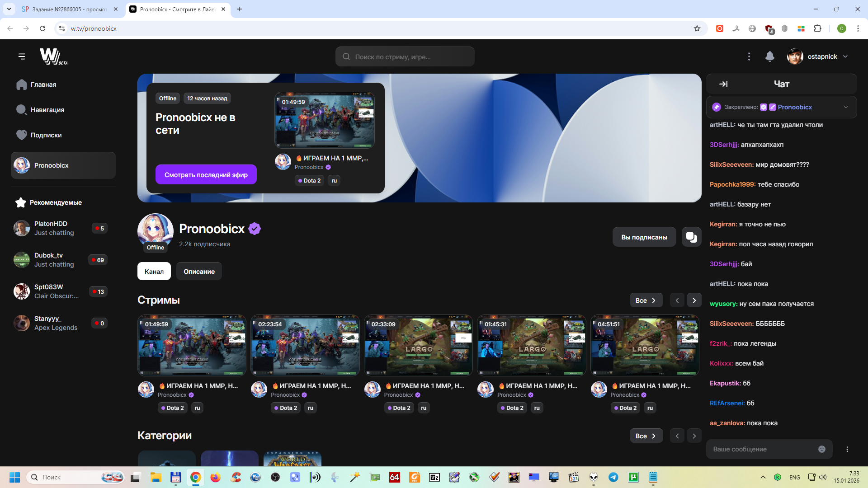Toggle the Вы подписаны subscription button
The image size is (868, 488).
point(644,237)
